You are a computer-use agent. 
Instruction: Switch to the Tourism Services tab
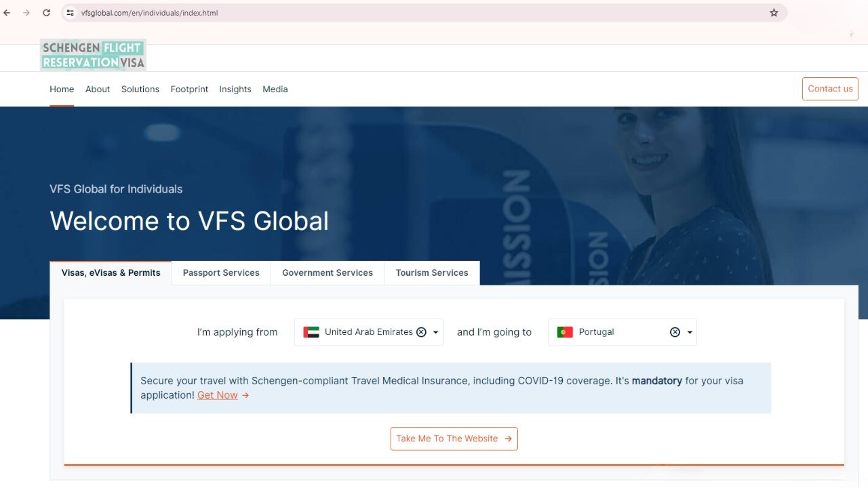point(432,272)
